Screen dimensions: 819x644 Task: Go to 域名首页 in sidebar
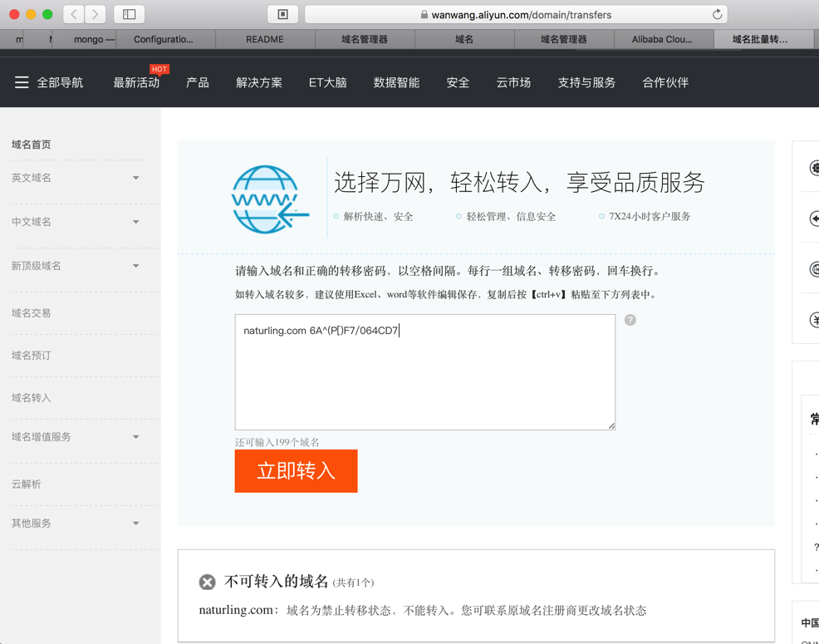tap(32, 145)
